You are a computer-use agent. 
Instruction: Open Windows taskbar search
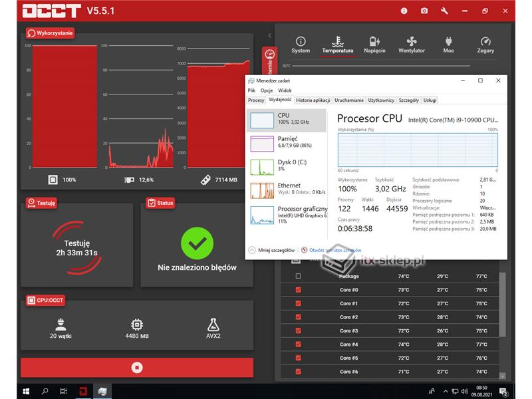[45, 391]
